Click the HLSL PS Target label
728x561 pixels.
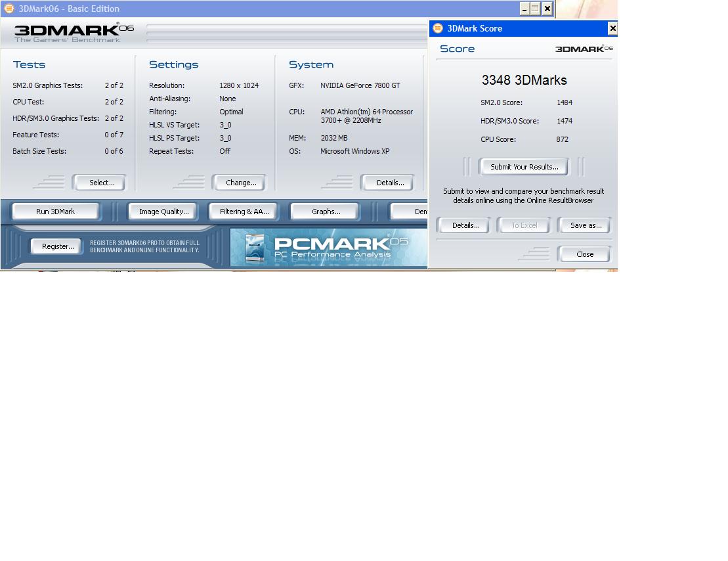pos(174,138)
